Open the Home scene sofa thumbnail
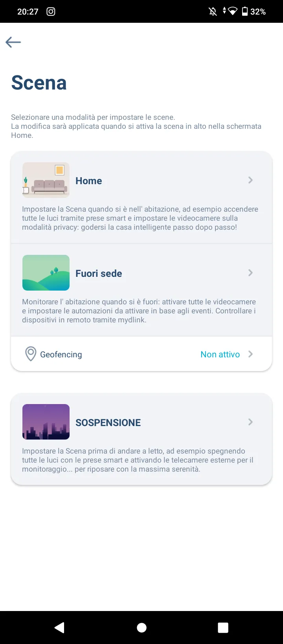The height and width of the screenshot is (644, 283). click(46, 180)
